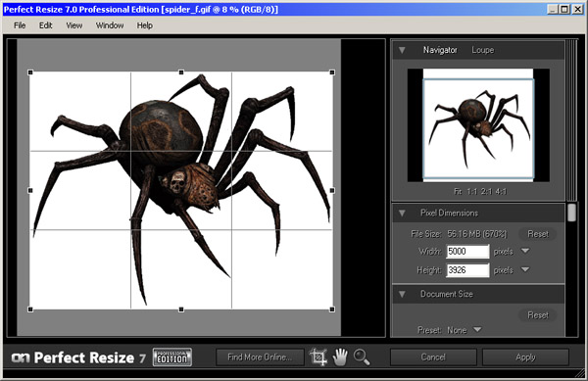588x381 pixels.
Task: Click the right panel scrollbar thumb
Action: click(x=571, y=213)
